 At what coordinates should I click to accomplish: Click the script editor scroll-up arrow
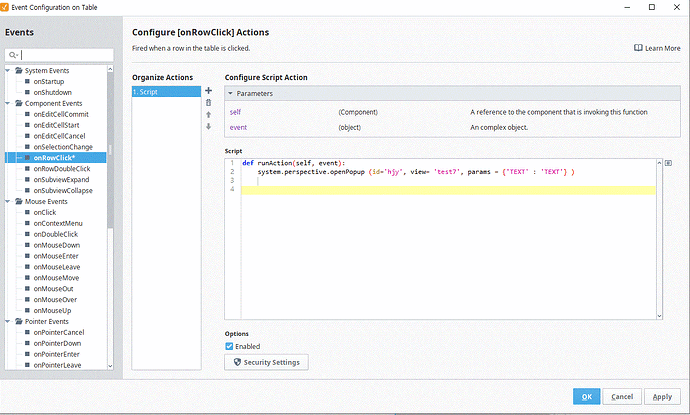(659, 163)
